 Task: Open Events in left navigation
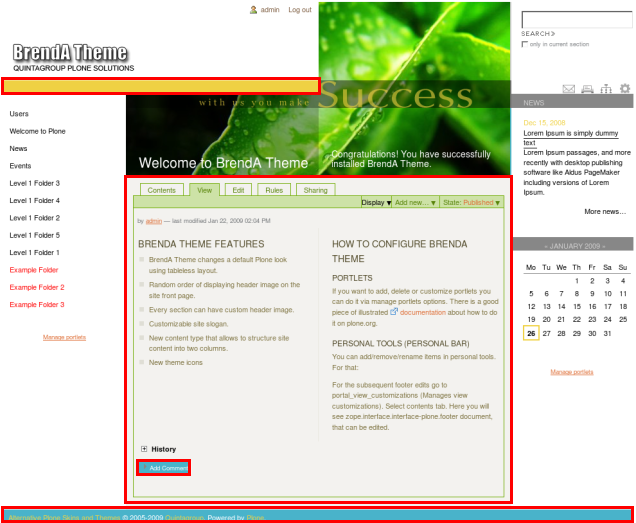(20, 166)
